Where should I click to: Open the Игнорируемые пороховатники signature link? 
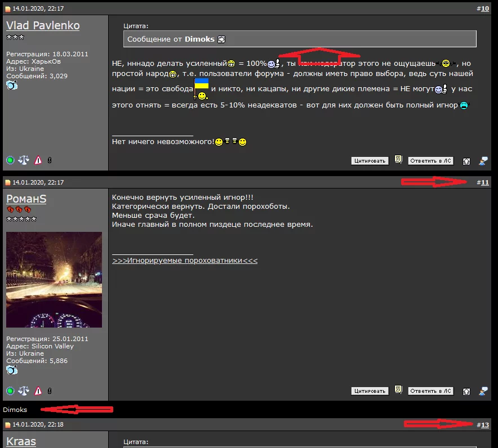[185, 261]
